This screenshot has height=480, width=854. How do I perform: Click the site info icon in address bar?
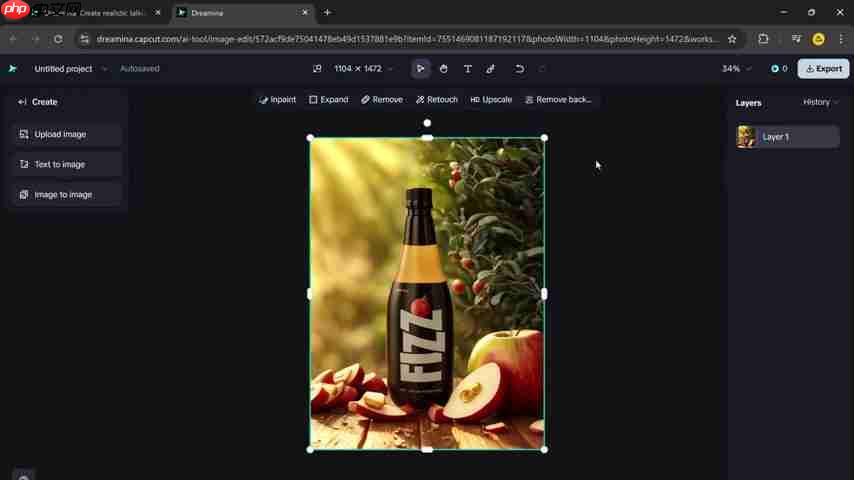[84, 39]
